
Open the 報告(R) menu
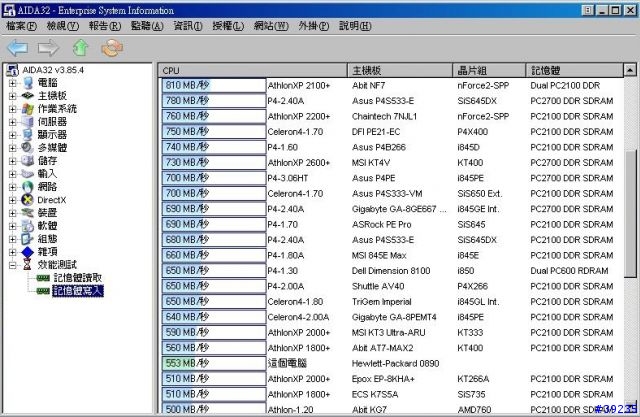(x=105, y=26)
